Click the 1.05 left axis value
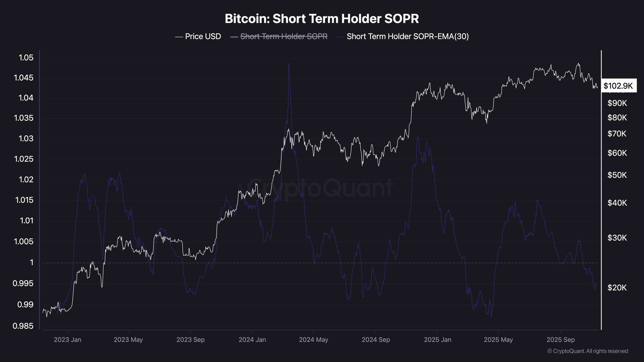The height and width of the screenshot is (362, 644). (26, 58)
